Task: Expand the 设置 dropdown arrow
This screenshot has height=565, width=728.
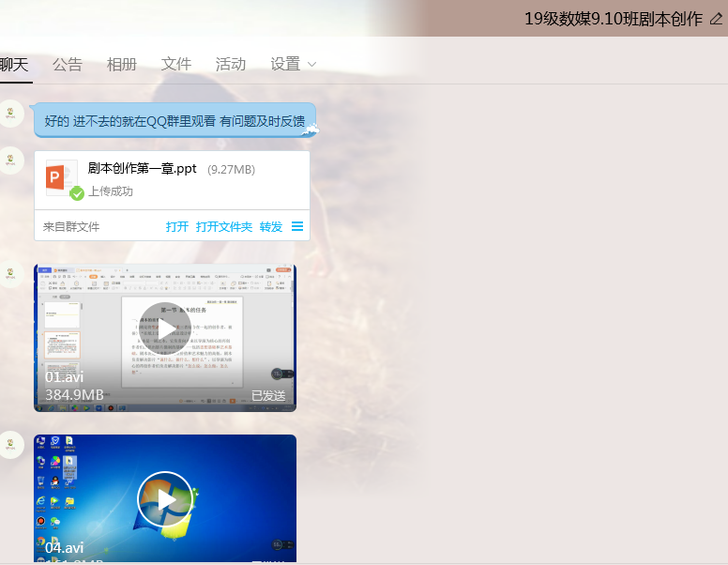Action: (x=312, y=65)
